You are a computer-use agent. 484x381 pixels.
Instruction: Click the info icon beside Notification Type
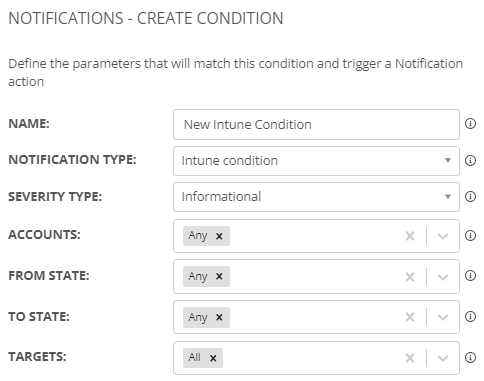click(x=470, y=161)
